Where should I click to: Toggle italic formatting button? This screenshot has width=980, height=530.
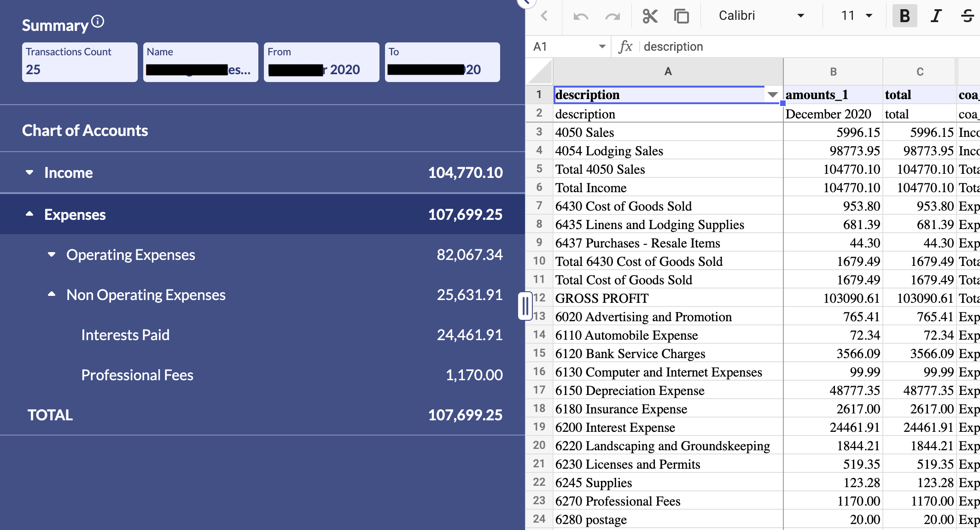[x=936, y=16]
